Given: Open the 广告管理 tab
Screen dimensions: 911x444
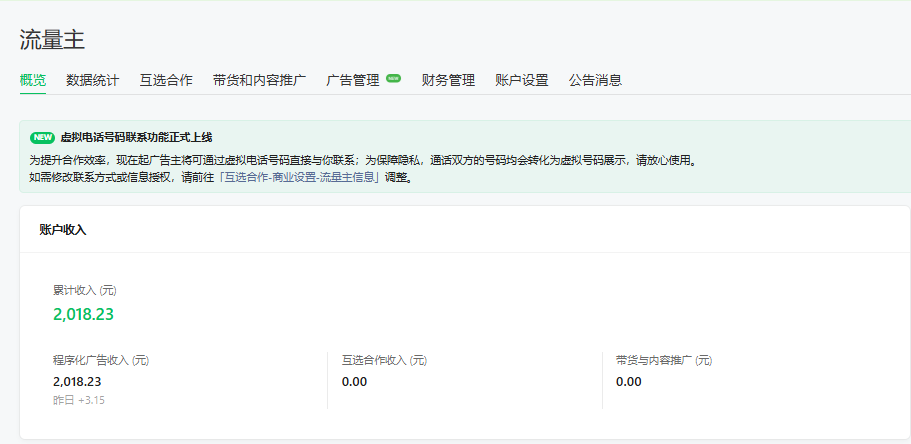Looking at the screenshot, I should click(x=353, y=80).
